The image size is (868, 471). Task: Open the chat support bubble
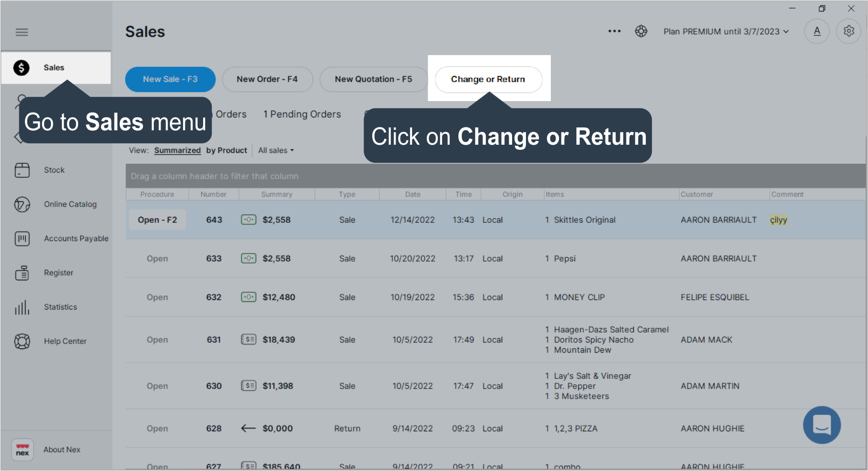pyautogui.click(x=822, y=425)
